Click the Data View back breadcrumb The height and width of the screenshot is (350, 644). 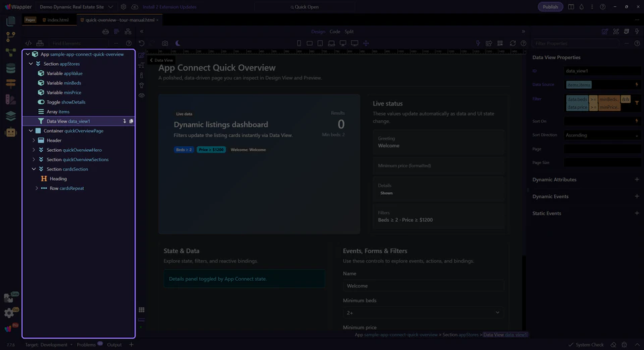pos(161,60)
